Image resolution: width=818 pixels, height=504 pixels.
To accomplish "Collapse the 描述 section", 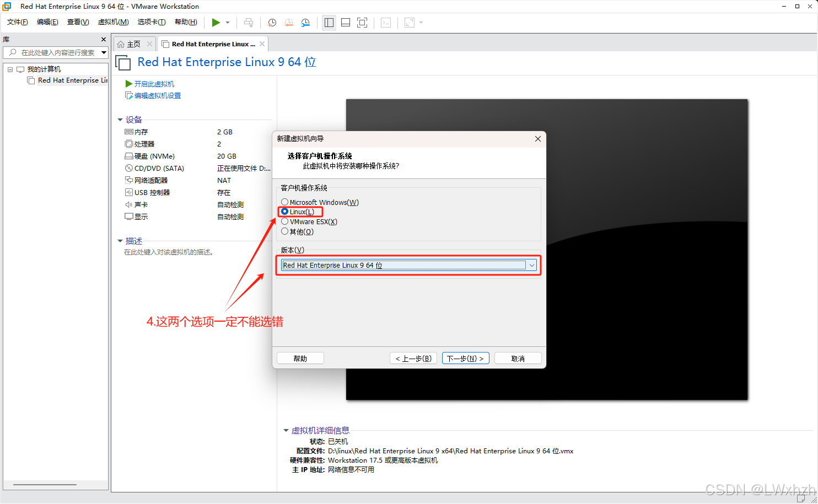I will [120, 241].
